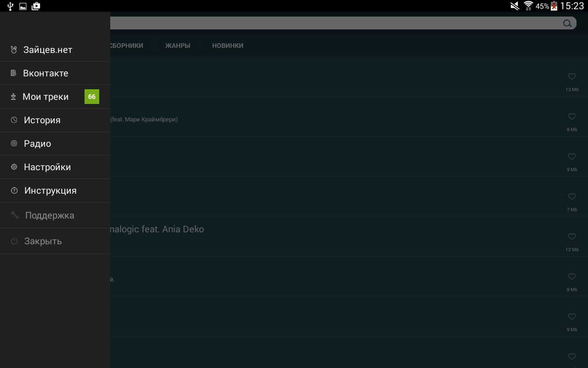Tap the Поддержка wrench icon
Image resolution: width=588 pixels, height=368 pixels.
point(15,215)
